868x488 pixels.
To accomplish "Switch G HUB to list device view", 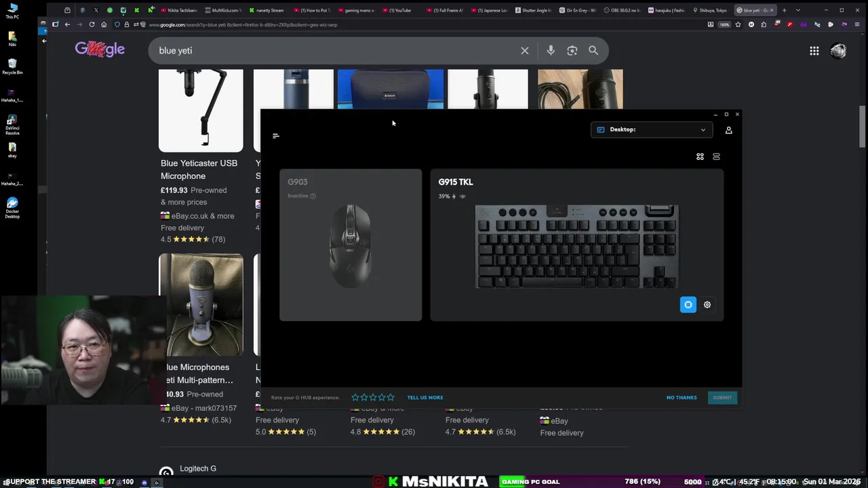I will [716, 157].
